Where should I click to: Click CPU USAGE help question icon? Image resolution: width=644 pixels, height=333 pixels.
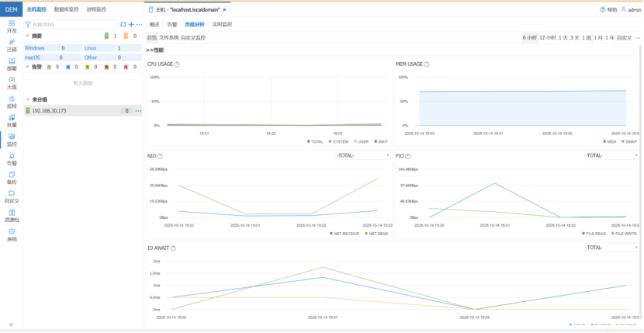point(177,64)
